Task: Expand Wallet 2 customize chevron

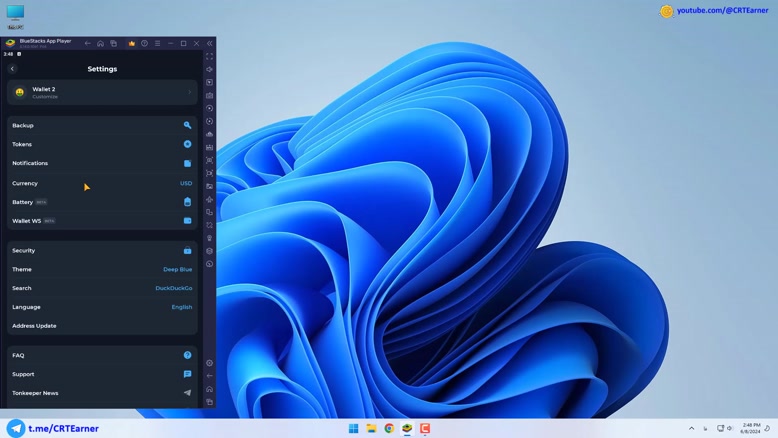Action: tap(189, 93)
